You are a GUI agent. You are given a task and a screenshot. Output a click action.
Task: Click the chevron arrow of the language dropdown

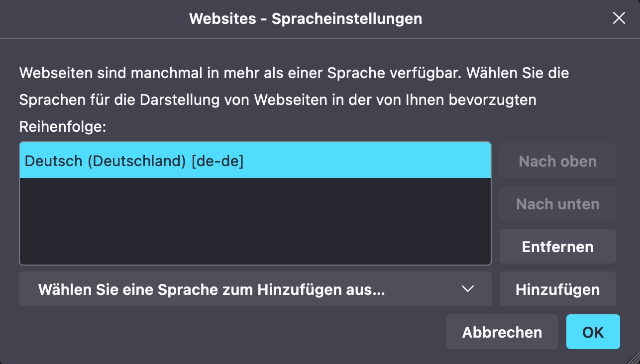pyautogui.click(x=467, y=289)
